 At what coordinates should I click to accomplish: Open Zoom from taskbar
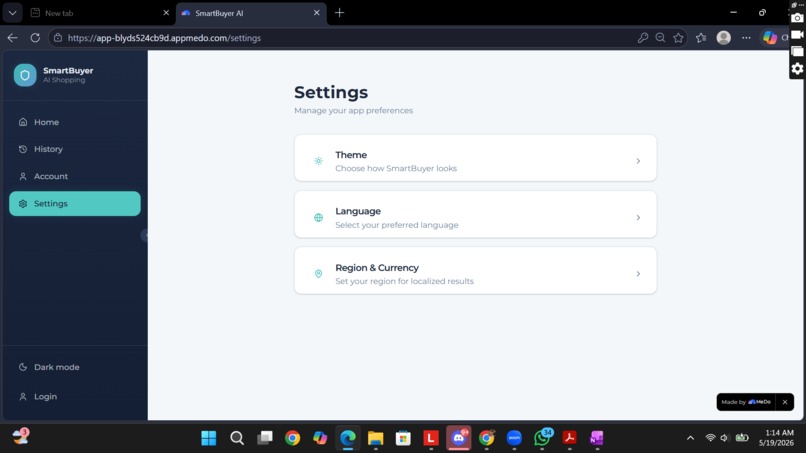515,438
